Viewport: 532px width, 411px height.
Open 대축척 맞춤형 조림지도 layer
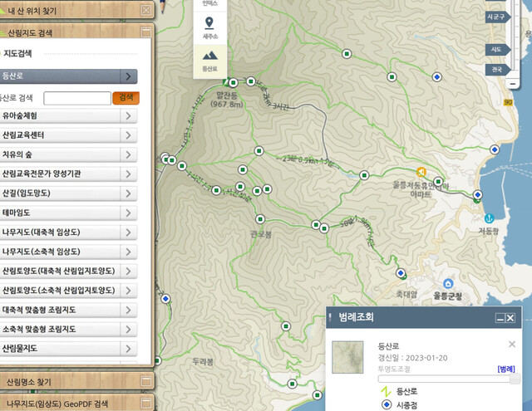(68, 310)
